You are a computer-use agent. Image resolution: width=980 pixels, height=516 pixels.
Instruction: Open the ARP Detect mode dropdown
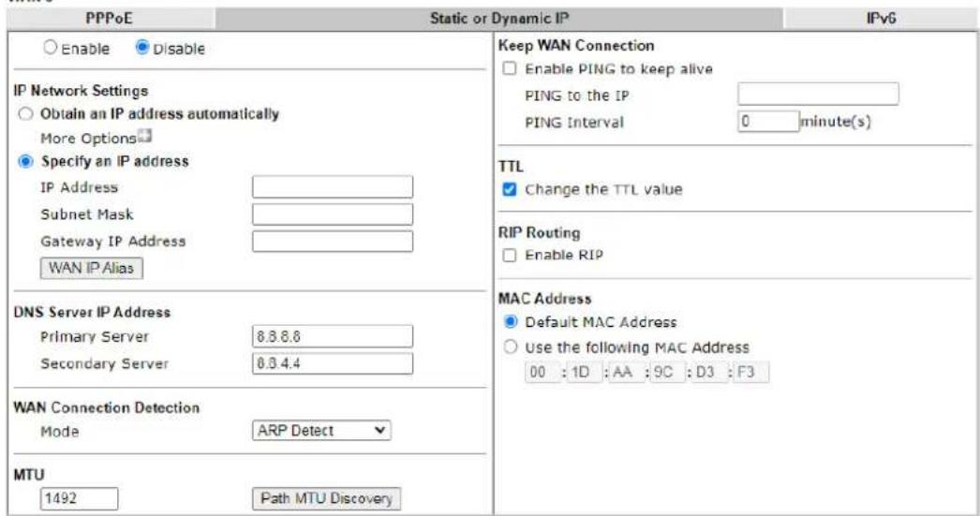(322, 431)
